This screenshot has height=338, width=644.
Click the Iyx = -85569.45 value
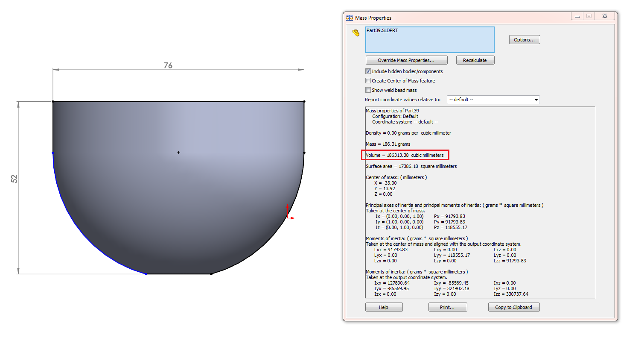tap(392, 288)
